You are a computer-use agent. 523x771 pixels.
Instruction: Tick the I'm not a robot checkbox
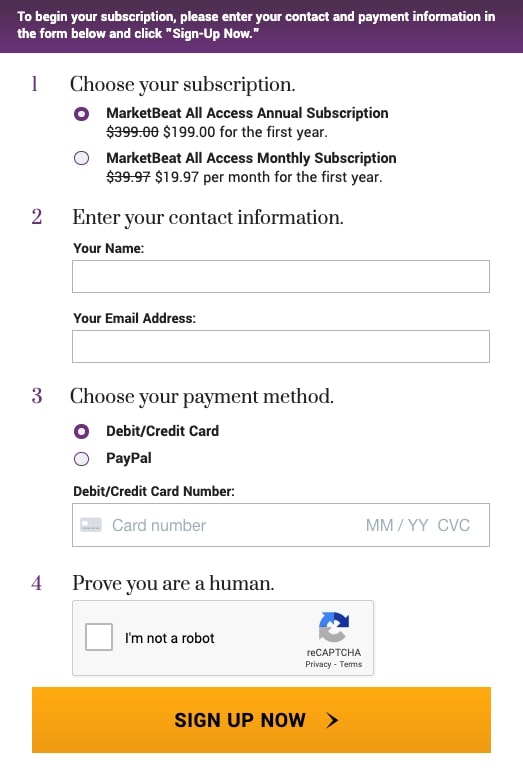point(99,637)
